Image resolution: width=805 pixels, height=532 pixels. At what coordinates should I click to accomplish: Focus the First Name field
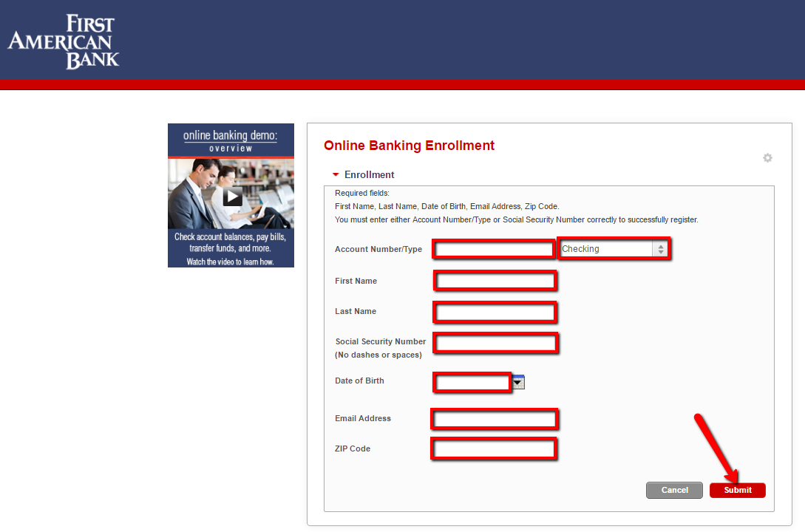[x=495, y=281]
